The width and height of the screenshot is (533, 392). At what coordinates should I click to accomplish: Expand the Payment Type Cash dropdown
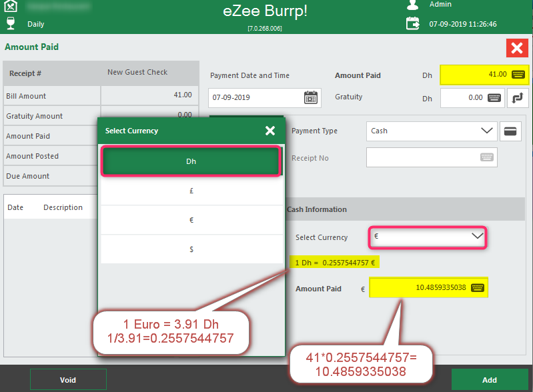487,131
